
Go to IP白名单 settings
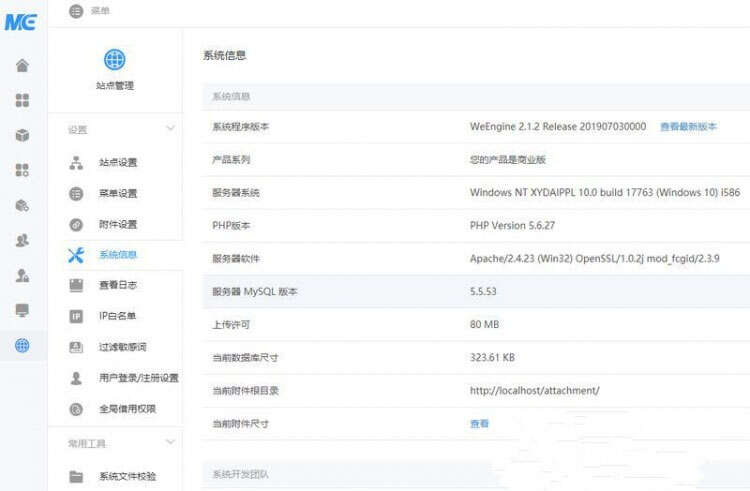117,317
